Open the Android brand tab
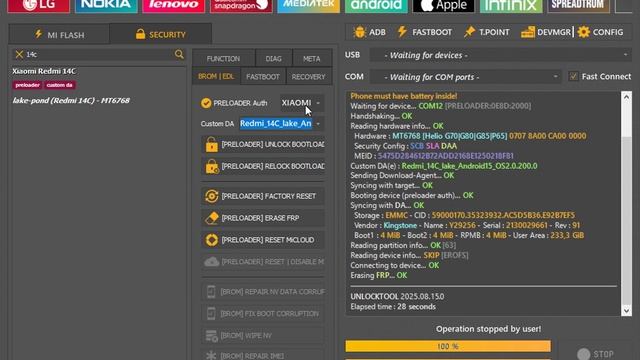The height and width of the screenshot is (360, 640). (376, 6)
